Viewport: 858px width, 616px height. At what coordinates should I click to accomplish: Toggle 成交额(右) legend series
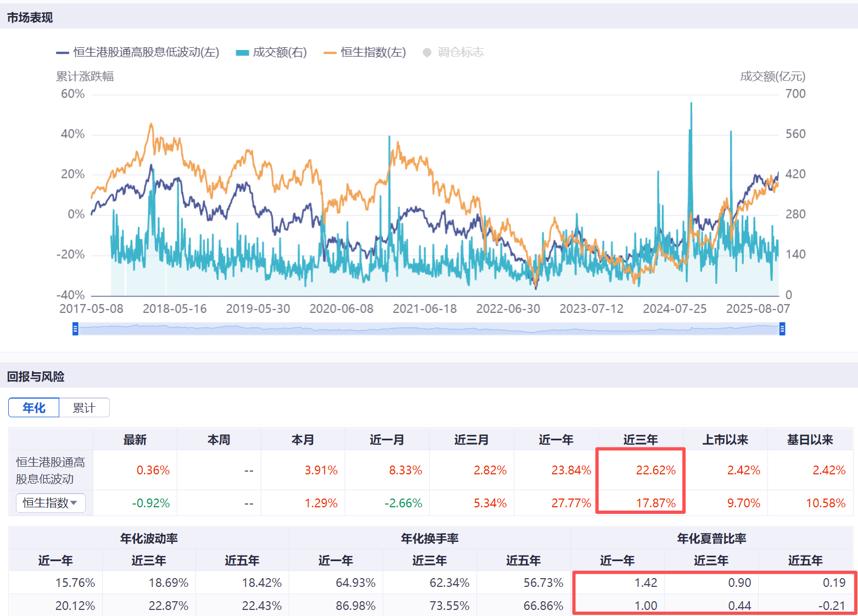271,52
